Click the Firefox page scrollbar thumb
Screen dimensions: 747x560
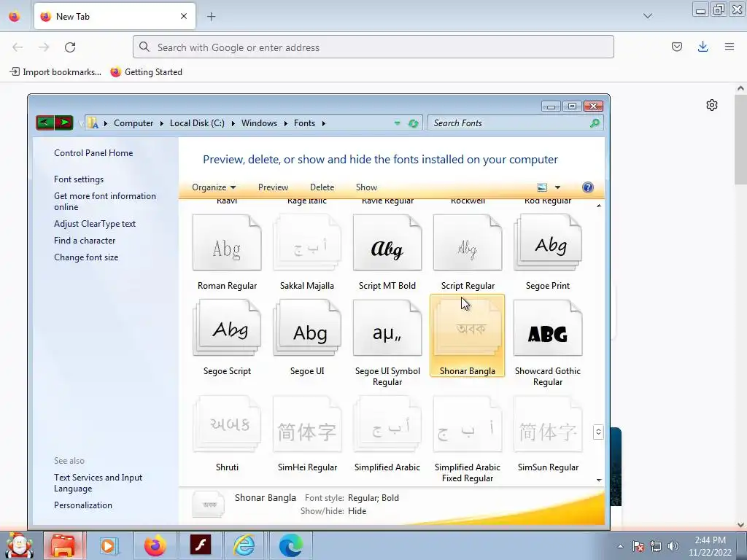coord(740,139)
